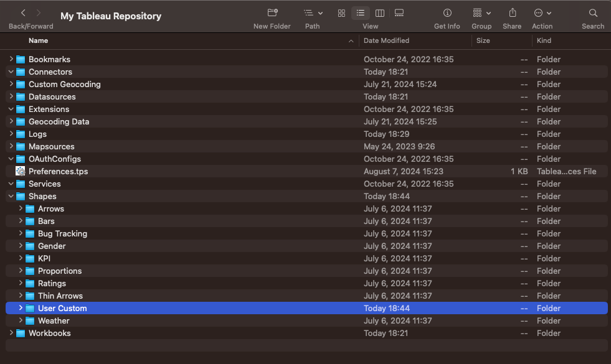Expand the Datasources folder
611x364 pixels.
click(x=11, y=96)
